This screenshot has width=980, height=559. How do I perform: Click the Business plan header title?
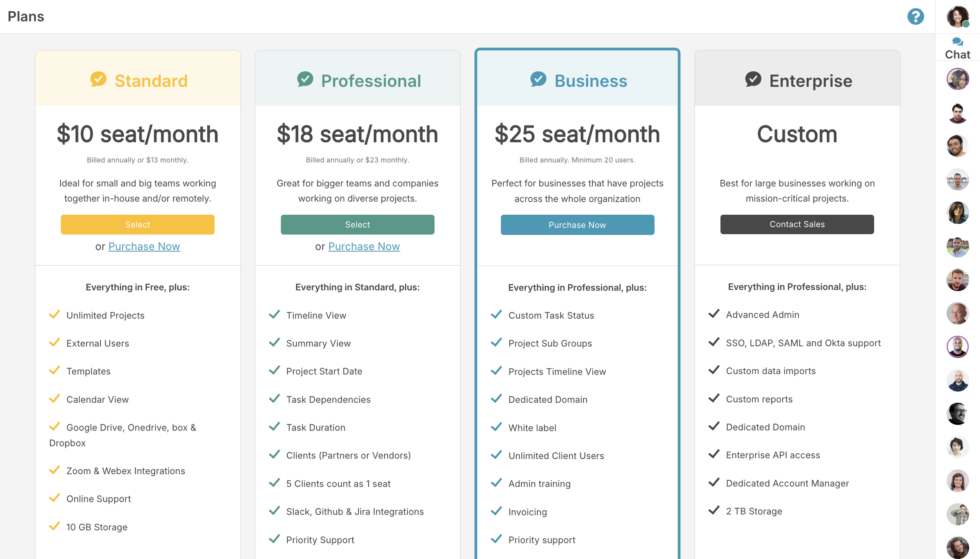point(591,81)
